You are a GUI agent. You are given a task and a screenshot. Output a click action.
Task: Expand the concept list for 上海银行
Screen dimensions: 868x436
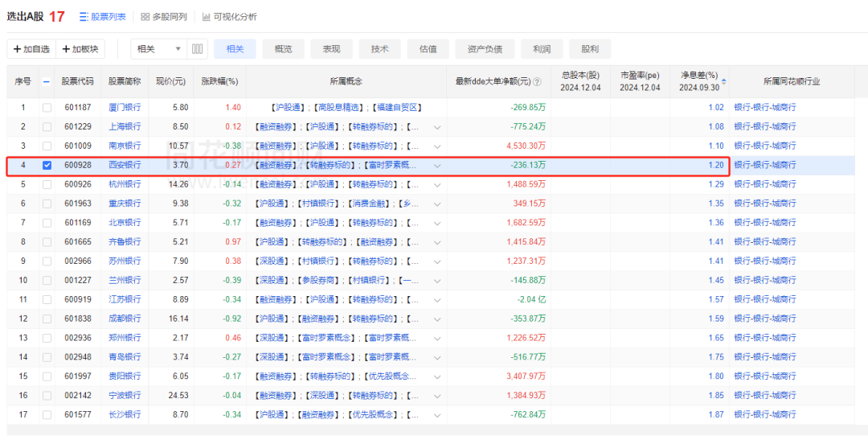[x=437, y=127]
